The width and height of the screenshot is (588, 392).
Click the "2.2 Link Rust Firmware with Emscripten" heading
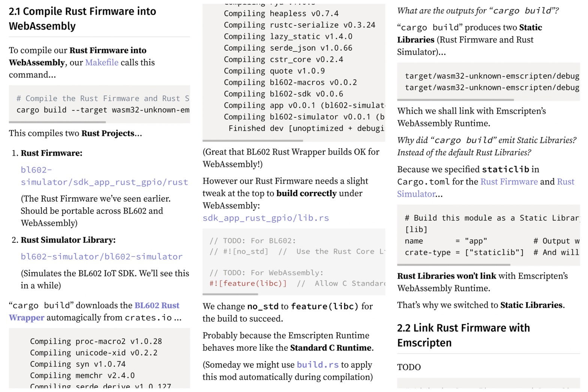[x=463, y=335]
